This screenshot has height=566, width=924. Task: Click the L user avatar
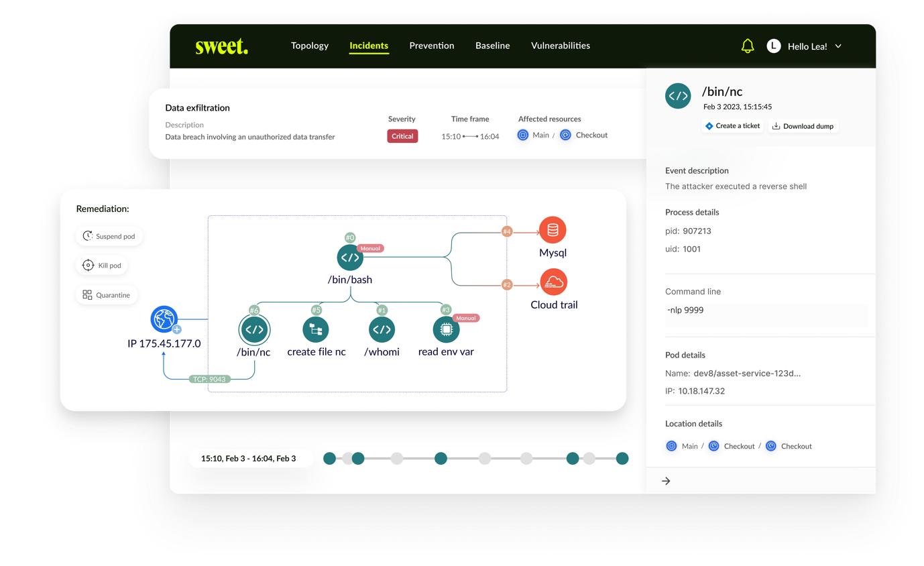pos(774,46)
